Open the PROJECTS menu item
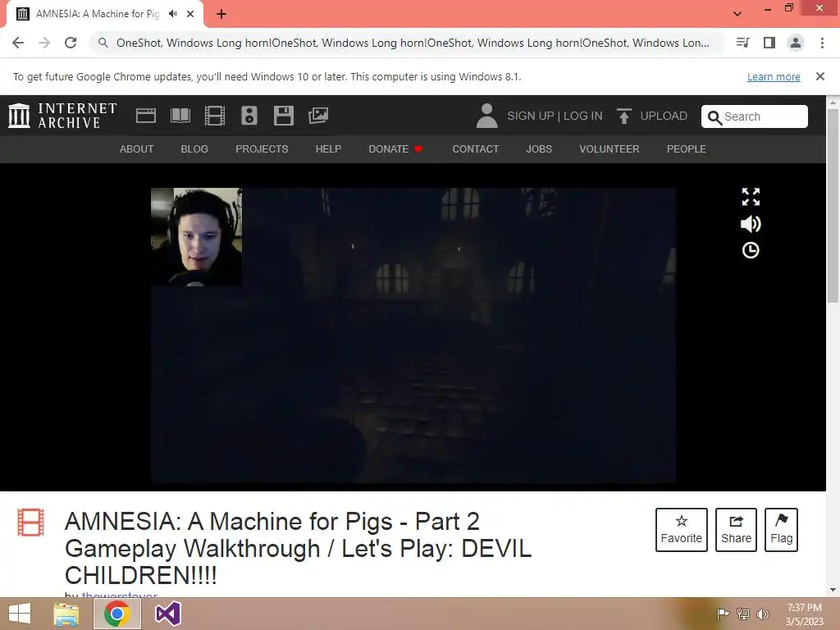 pos(262,149)
